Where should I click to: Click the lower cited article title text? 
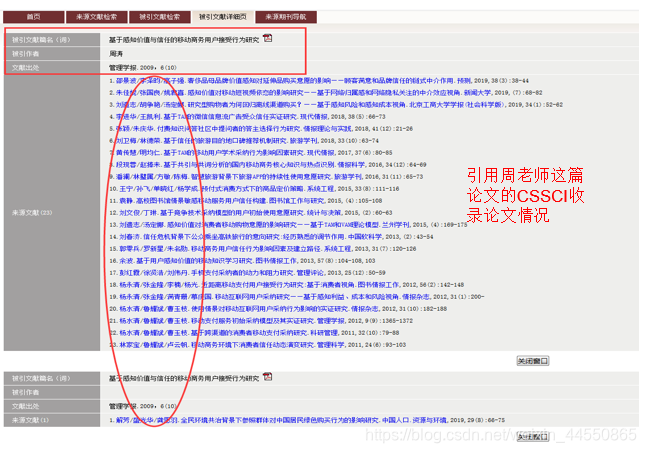click(184, 378)
